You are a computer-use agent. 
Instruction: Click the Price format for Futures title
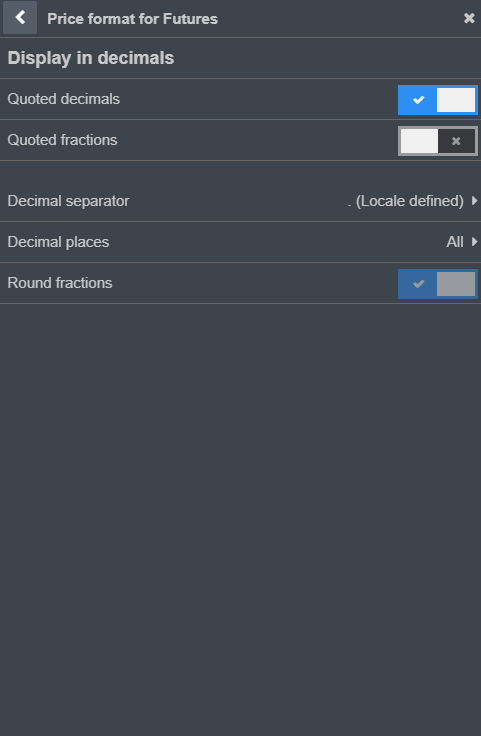[x=133, y=19]
